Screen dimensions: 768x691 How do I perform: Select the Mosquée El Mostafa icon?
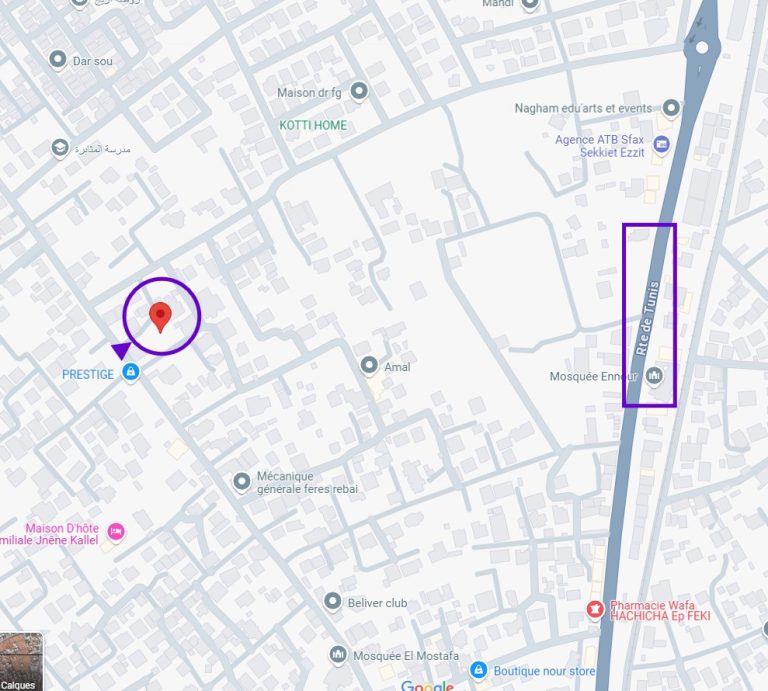337,655
